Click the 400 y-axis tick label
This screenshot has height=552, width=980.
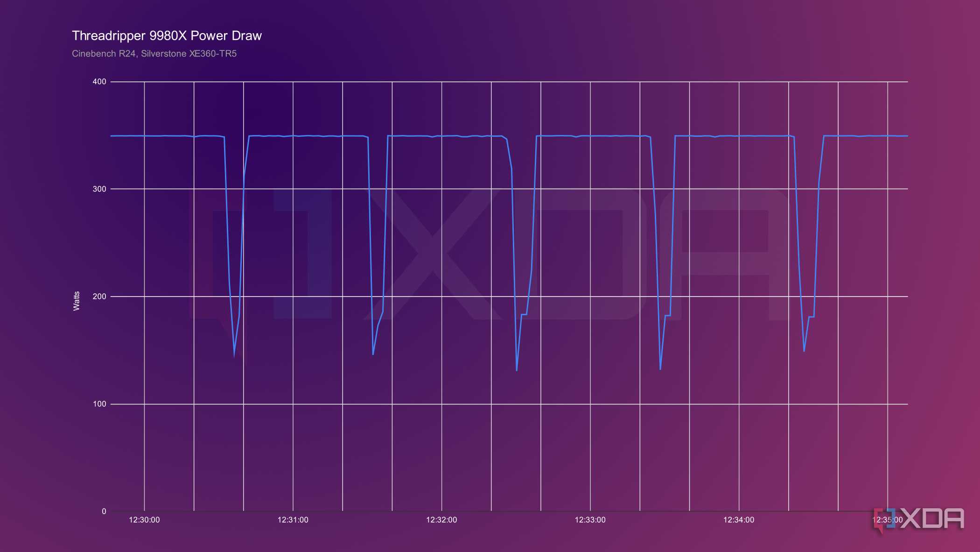(x=99, y=82)
